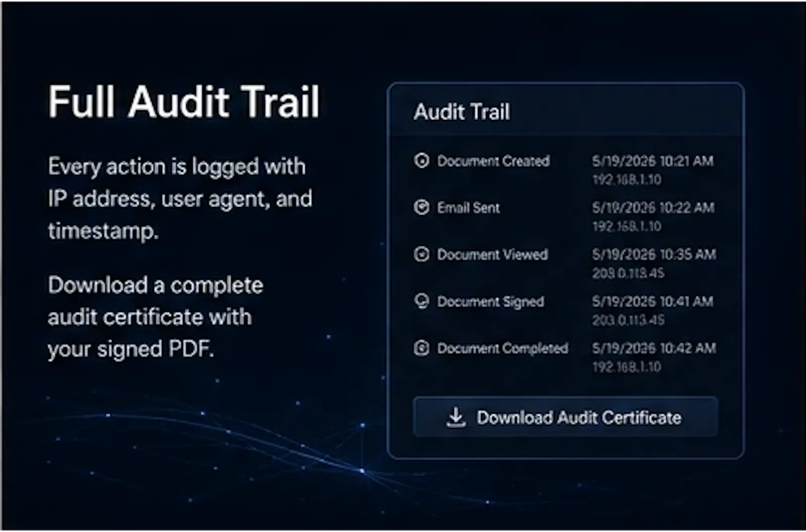
Task: Click the 10:42 AM timestamp
Action: tap(654, 348)
